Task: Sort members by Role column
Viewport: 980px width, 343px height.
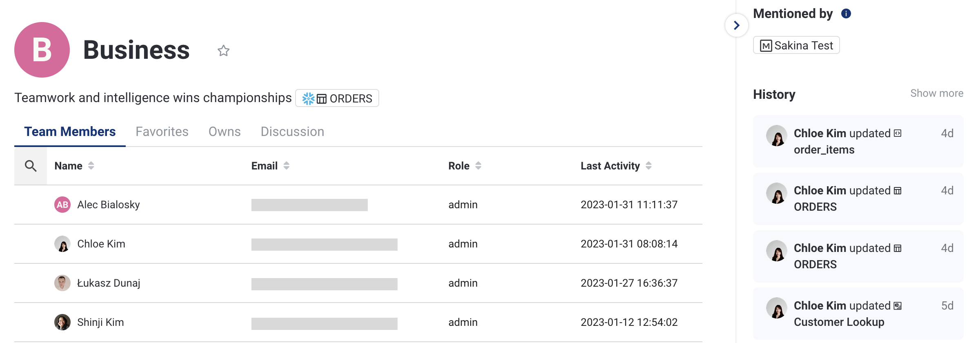Action: click(x=478, y=166)
